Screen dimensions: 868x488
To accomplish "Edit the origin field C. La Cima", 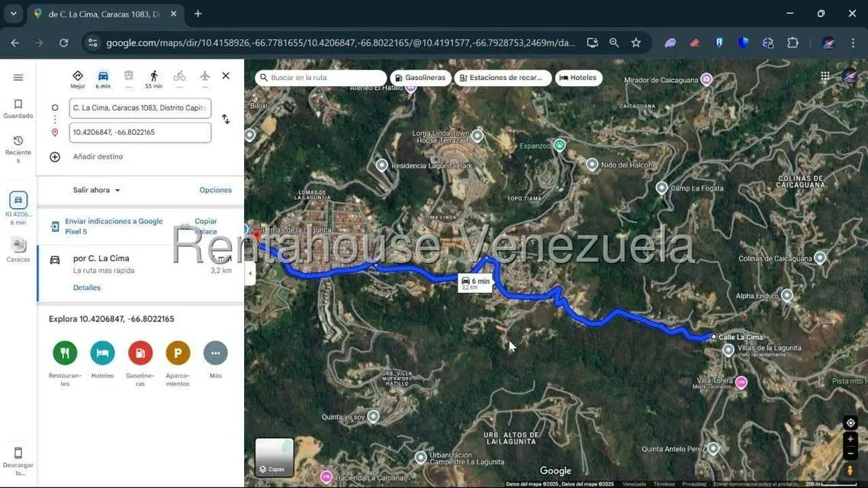I will [x=140, y=108].
